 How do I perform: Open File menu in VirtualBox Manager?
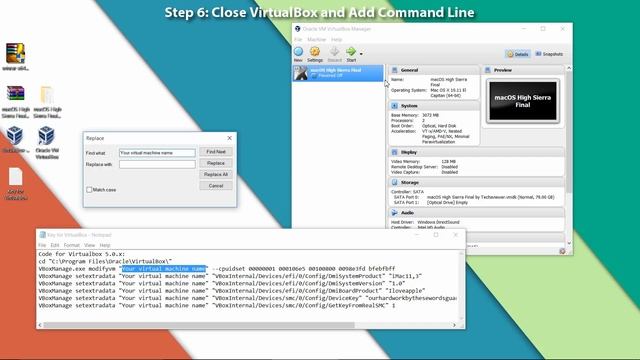[298, 40]
